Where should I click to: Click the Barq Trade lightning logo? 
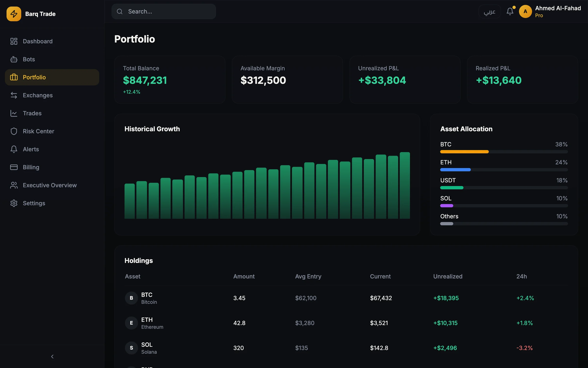[14, 14]
